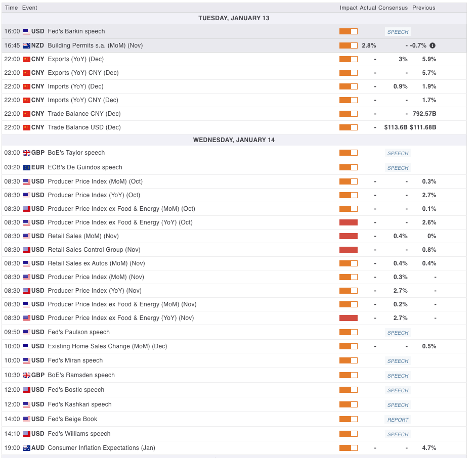Click the Australia flag on Consumer Inflation Expectations row
The height and width of the screenshot is (458, 476).
pyautogui.click(x=27, y=448)
